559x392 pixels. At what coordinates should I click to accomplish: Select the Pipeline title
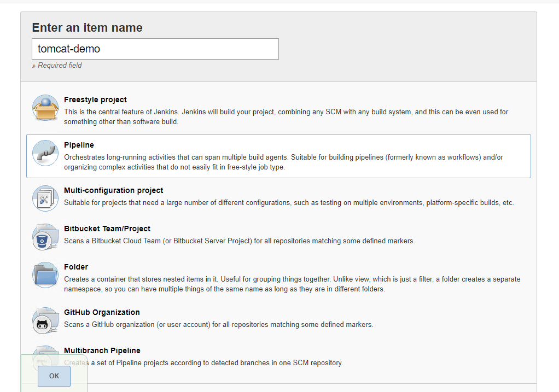point(79,145)
